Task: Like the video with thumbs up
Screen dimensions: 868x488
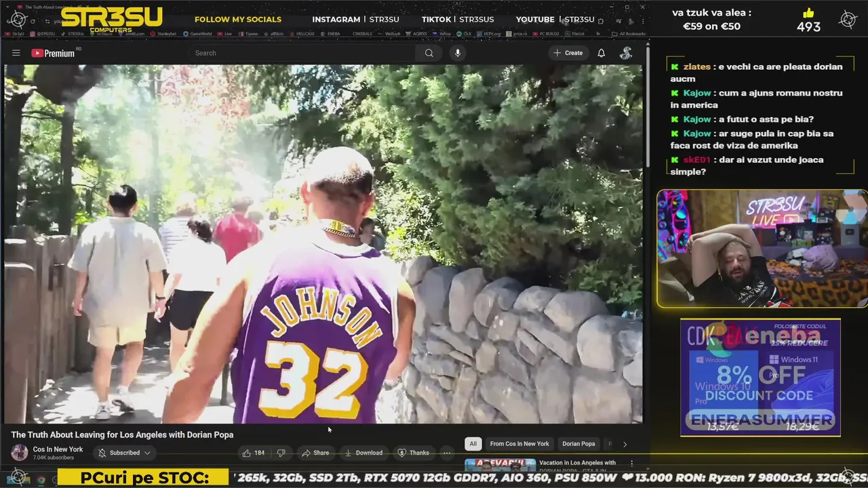Action: [254, 453]
